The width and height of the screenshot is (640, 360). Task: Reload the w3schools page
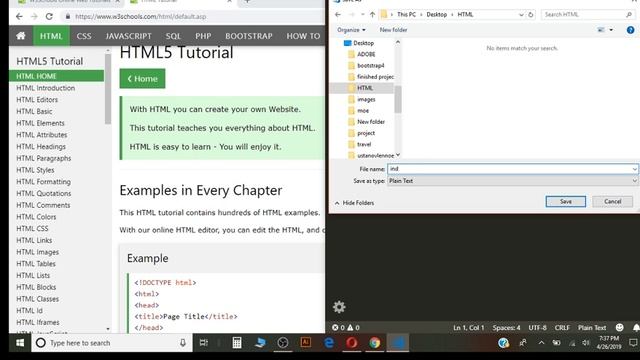pos(49,16)
